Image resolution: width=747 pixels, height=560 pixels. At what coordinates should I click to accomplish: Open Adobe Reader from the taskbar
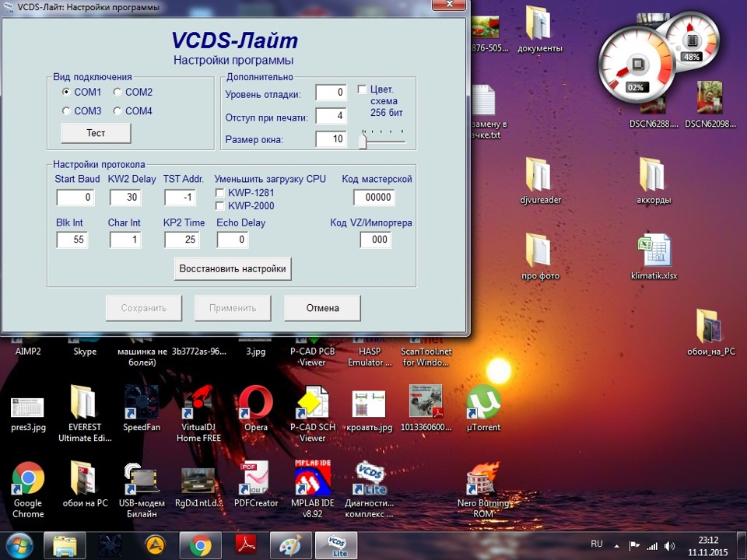(246, 546)
